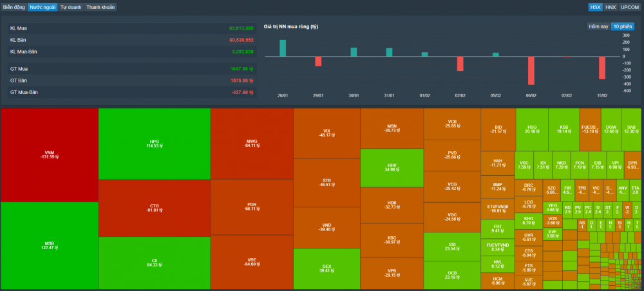Open the HAH -11.71 tỷ tile
The image size is (644, 291).
[x=497, y=163]
